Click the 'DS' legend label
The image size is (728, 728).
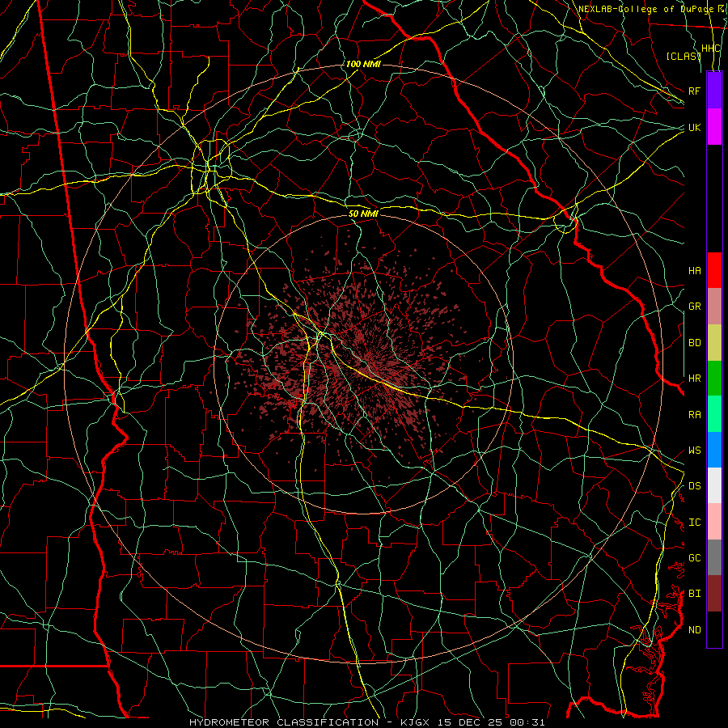click(694, 486)
